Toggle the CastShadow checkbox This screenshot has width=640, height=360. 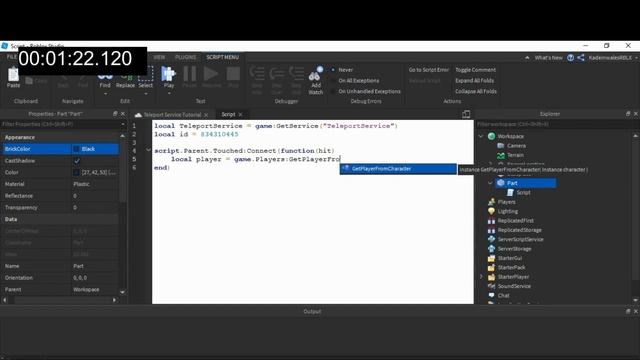coord(77,161)
